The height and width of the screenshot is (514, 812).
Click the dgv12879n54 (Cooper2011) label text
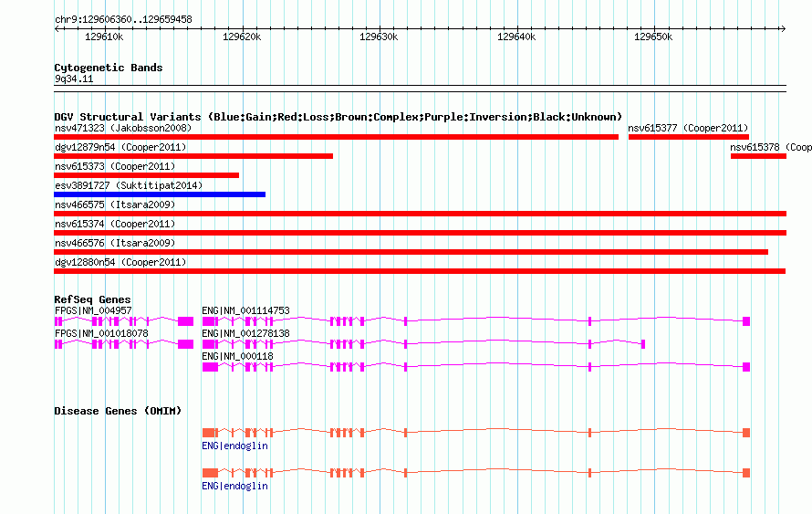pyautogui.click(x=120, y=147)
